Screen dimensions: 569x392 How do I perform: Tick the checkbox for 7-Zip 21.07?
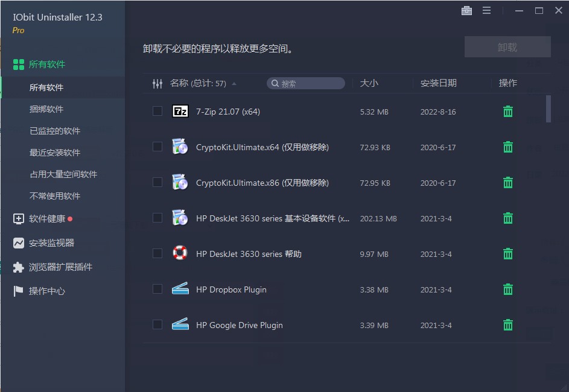pos(157,111)
